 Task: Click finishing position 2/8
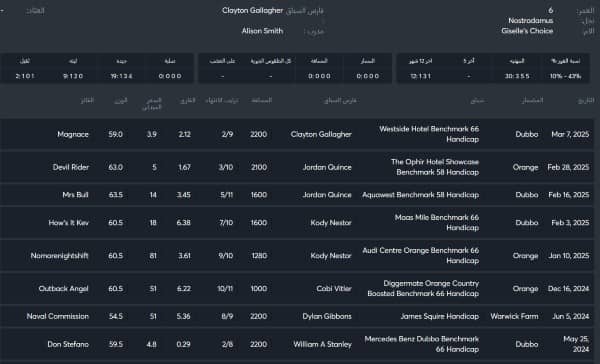click(227, 344)
